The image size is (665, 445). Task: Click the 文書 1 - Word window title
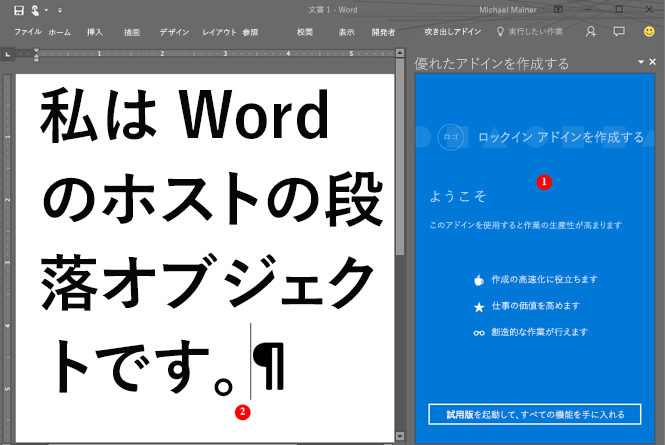[x=332, y=10]
